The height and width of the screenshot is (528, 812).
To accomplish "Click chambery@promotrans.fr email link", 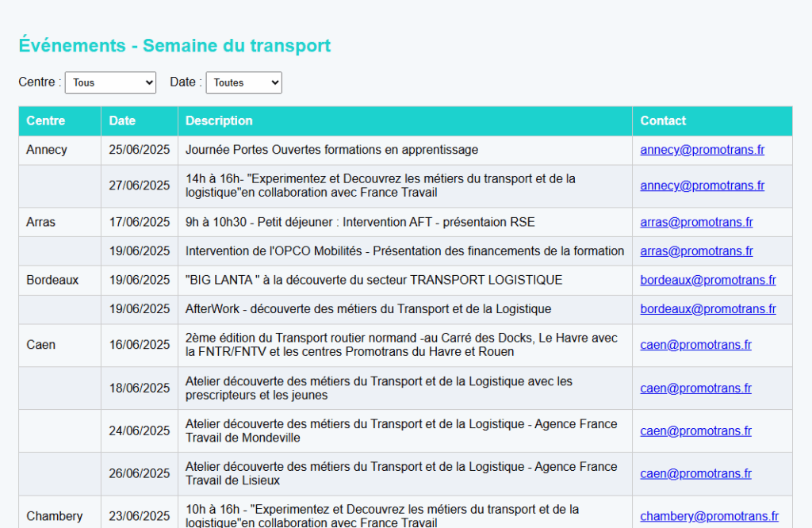I will (710, 516).
